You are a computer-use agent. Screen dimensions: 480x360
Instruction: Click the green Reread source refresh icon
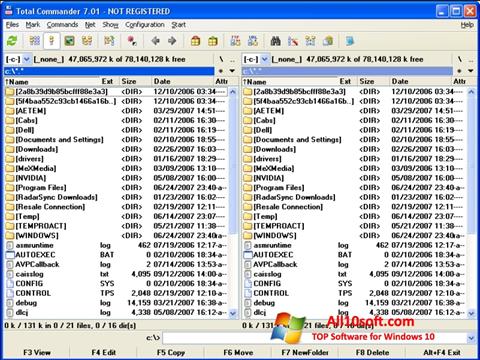12,41
